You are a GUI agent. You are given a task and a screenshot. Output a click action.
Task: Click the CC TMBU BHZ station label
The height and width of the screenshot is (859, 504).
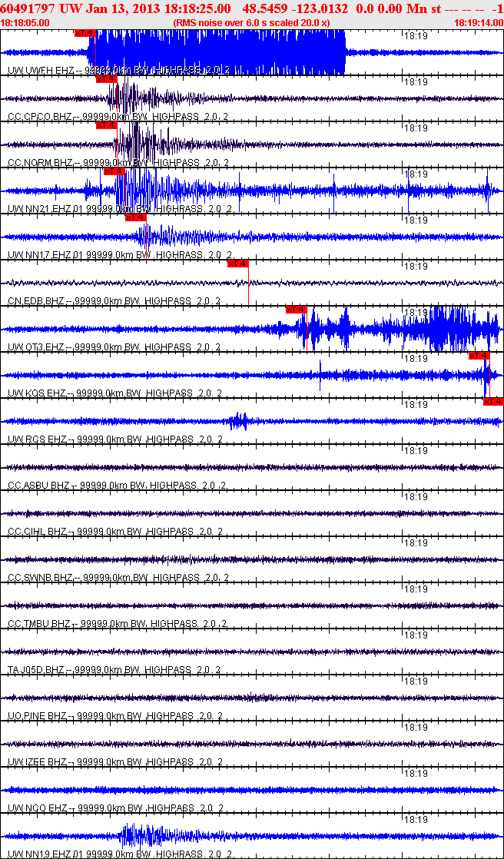[118, 624]
